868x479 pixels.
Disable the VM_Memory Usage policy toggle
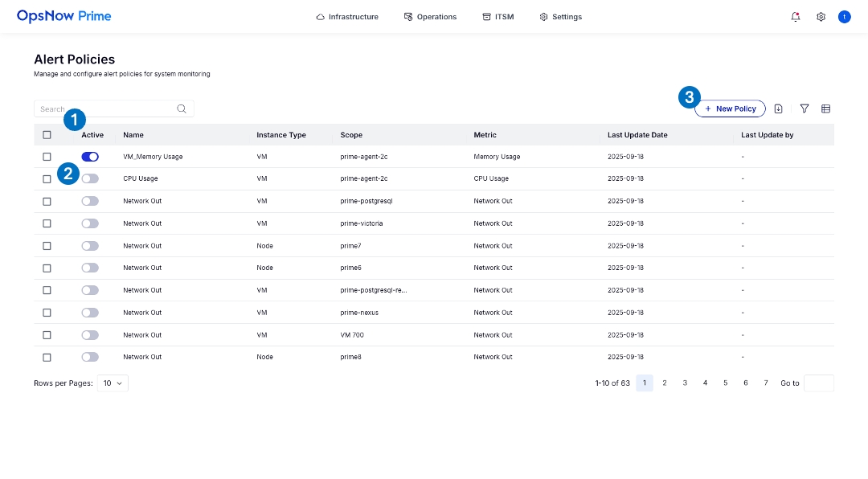[x=90, y=157]
